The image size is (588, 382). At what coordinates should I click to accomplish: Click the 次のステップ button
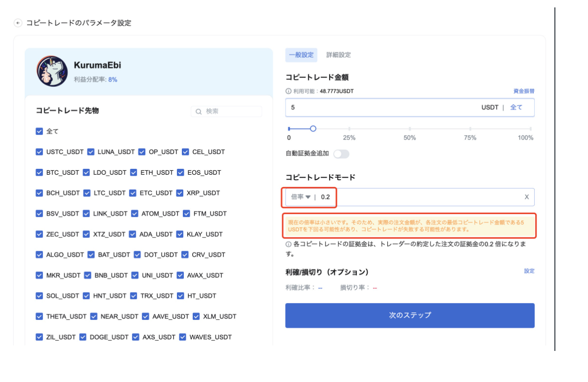tap(410, 316)
